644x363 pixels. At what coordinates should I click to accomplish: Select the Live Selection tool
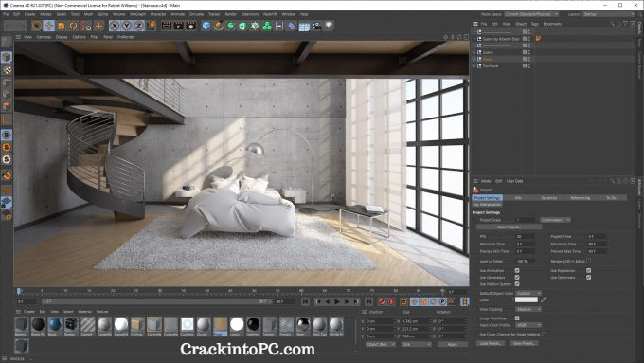point(37,26)
